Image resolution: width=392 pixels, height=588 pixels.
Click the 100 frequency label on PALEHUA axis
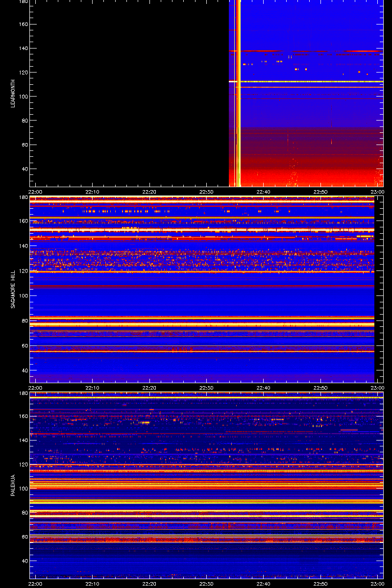click(24, 489)
